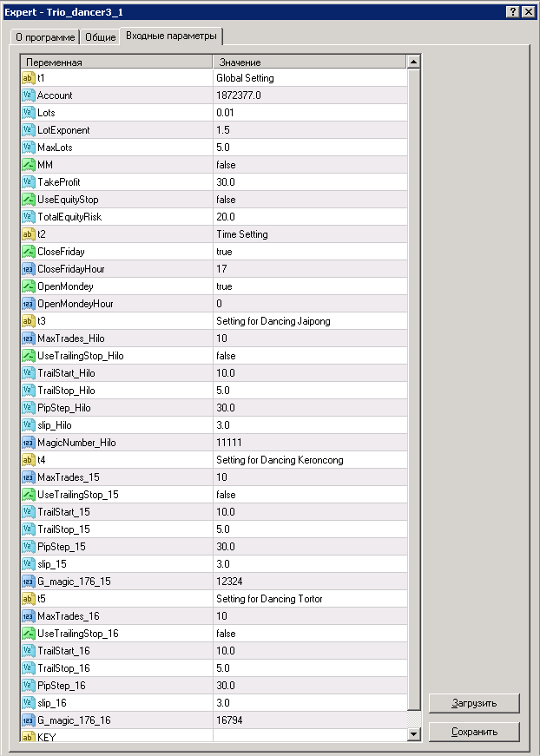Click the 'Setting for Dancing Keroncong' value

(x=280, y=460)
